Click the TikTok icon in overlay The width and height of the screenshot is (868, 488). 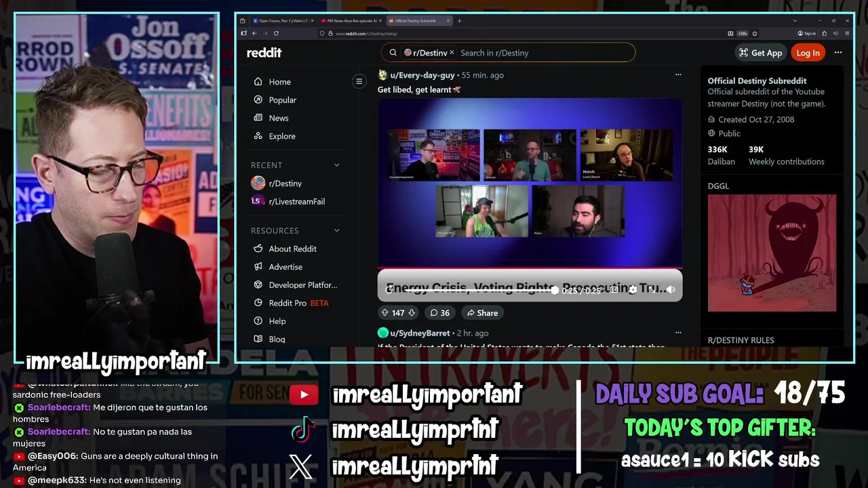tap(302, 430)
